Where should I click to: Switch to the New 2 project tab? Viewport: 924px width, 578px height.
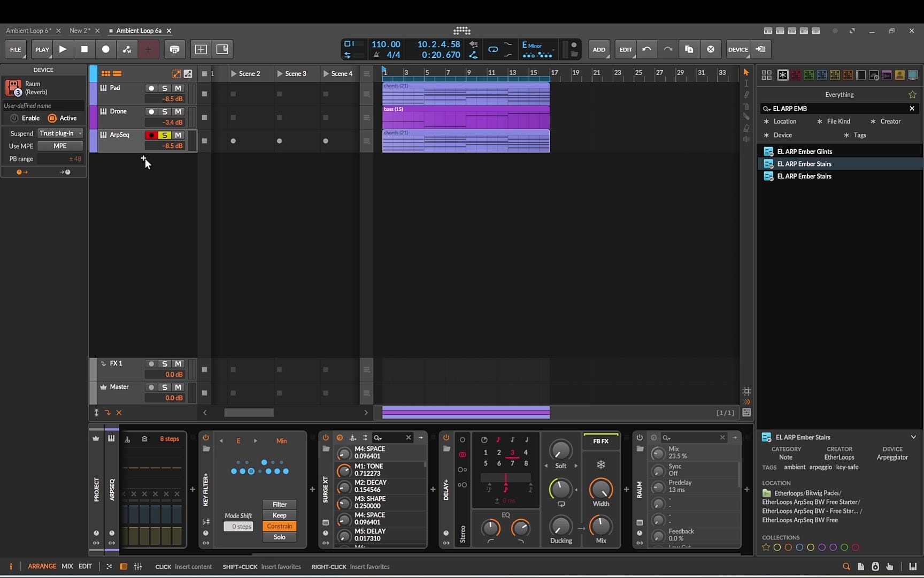(80, 31)
